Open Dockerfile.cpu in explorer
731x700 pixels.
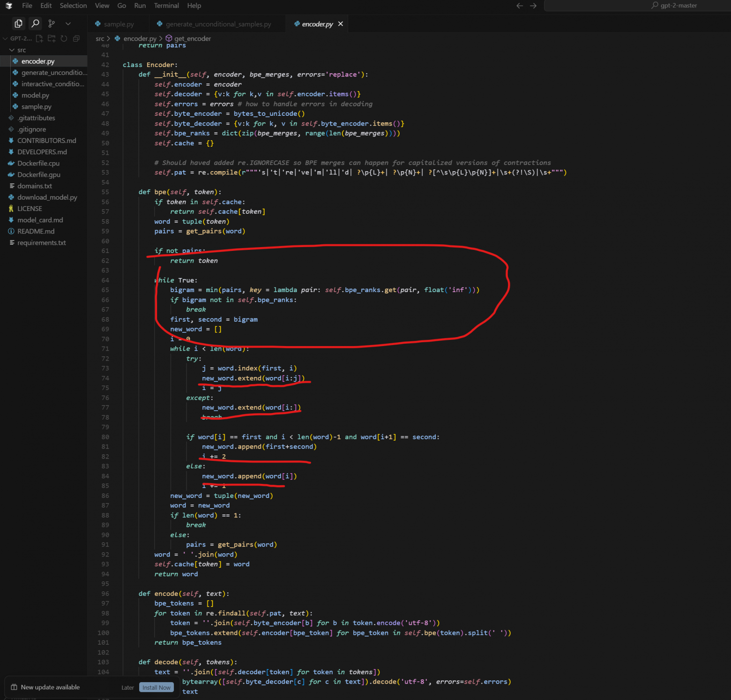pos(44,163)
